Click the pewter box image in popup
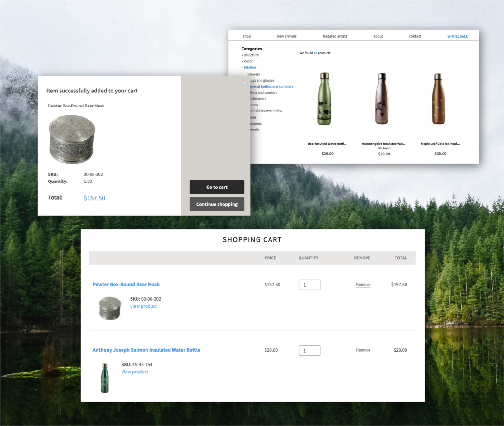Viewport: 504px width, 426px height. [x=72, y=139]
